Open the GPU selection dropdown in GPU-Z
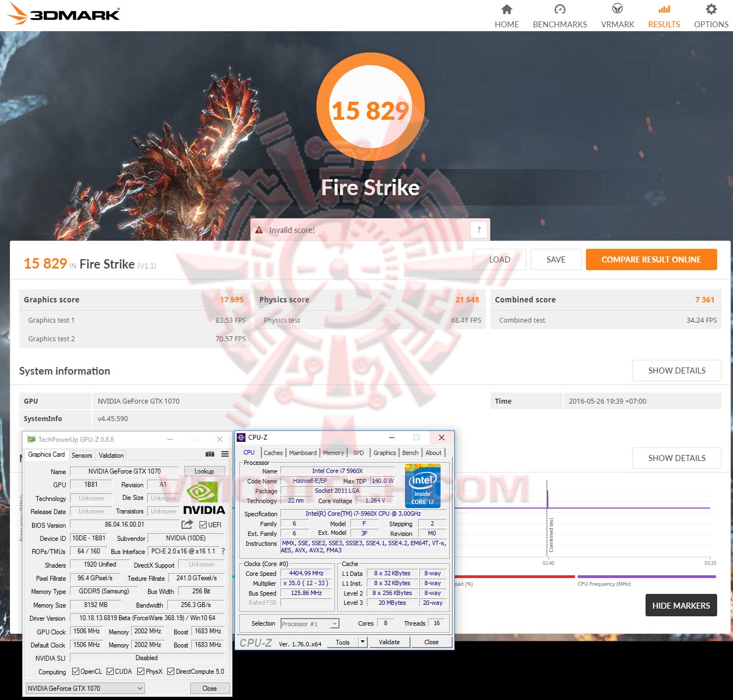Viewport: 733px width, 700px height. coord(85,688)
